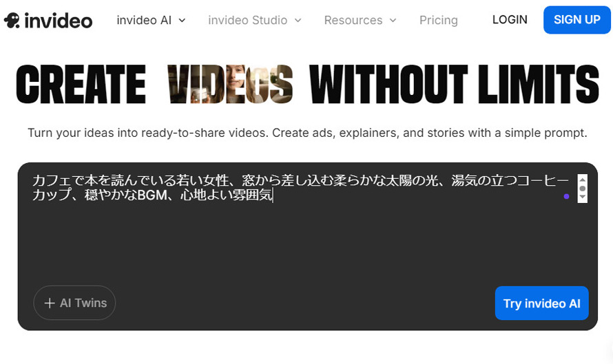Expand the invideo AI chevron arrow

click(x=182, y=21)
